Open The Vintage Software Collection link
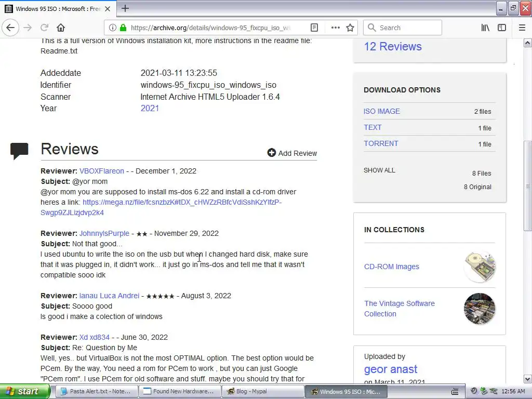Viewport: 532px width, 399px height. pyautogui.click(x=400, y=309)
